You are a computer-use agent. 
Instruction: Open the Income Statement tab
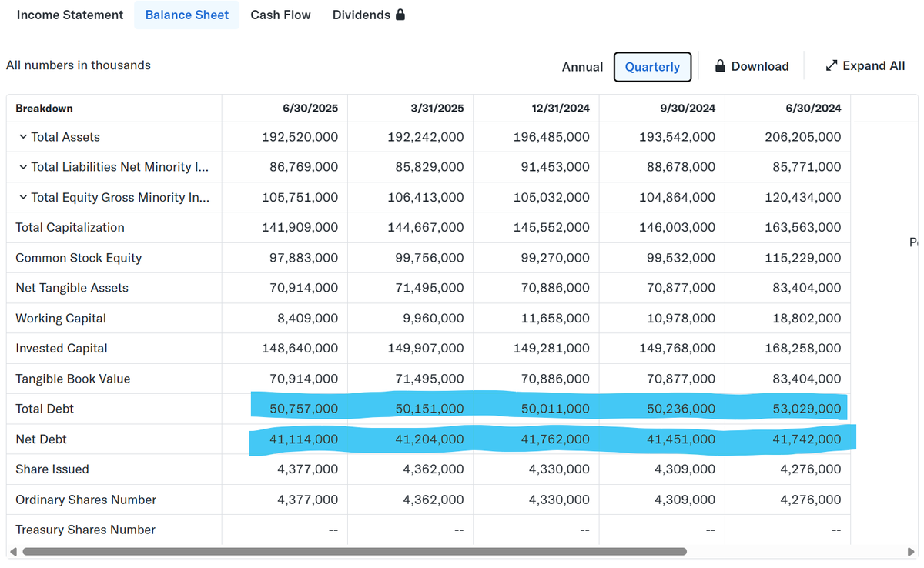70,15
